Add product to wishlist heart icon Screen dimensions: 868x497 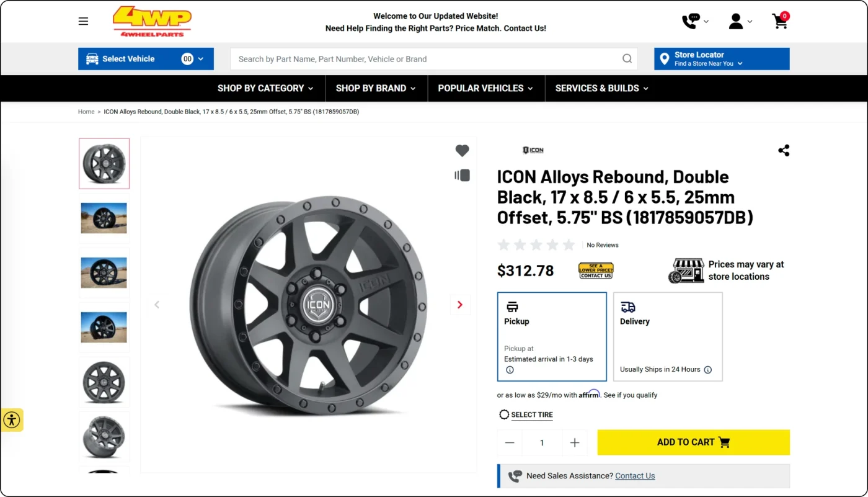pyautogui.click(x=462, y=150)
